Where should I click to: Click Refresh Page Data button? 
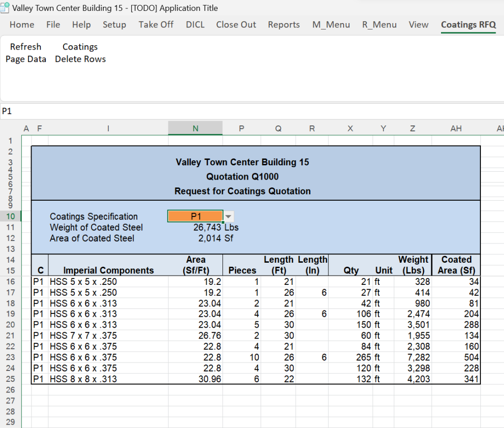click(26, 53)
